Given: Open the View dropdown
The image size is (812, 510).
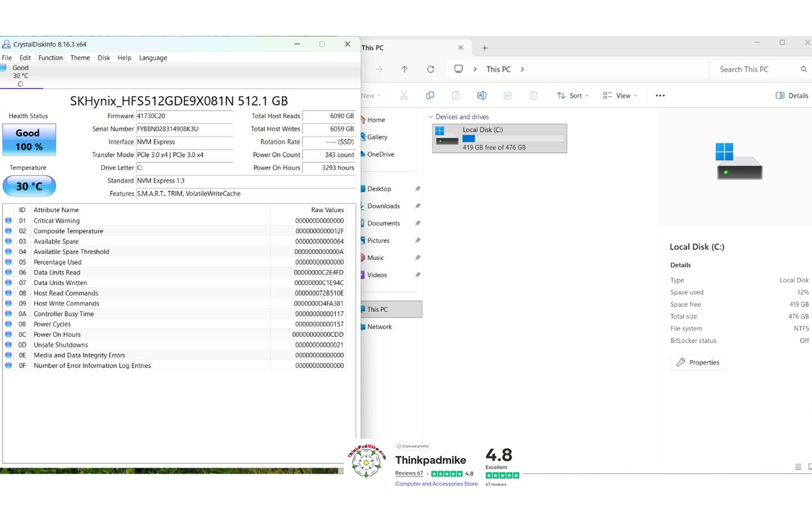Looking at the screenshot, I should 620,95.
